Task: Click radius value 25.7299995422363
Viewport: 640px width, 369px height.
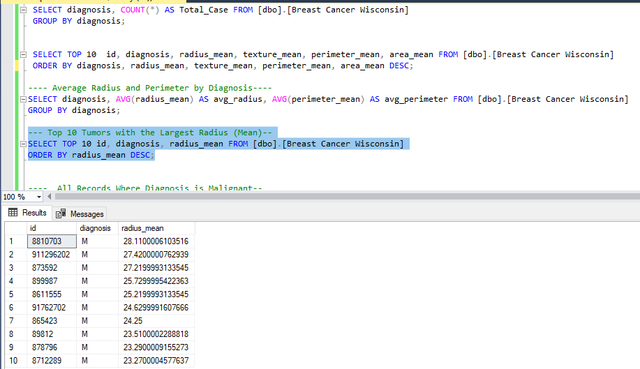Action: (156, 281)
